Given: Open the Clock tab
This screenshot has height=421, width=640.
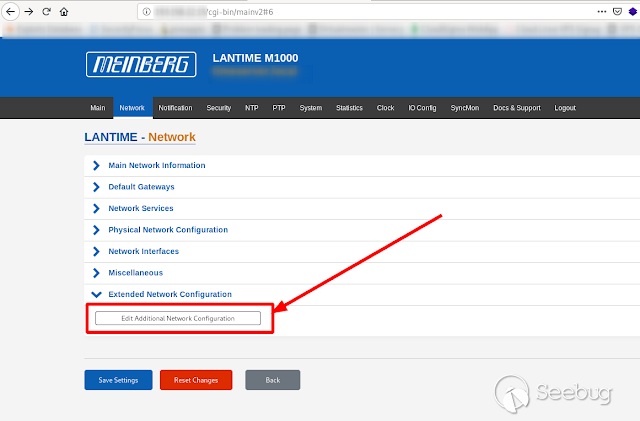Looking at the screenshot, I should 385,108.
